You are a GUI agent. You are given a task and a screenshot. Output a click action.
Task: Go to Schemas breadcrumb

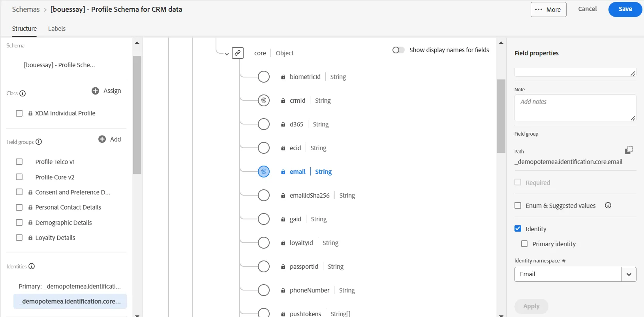(26, 9)
